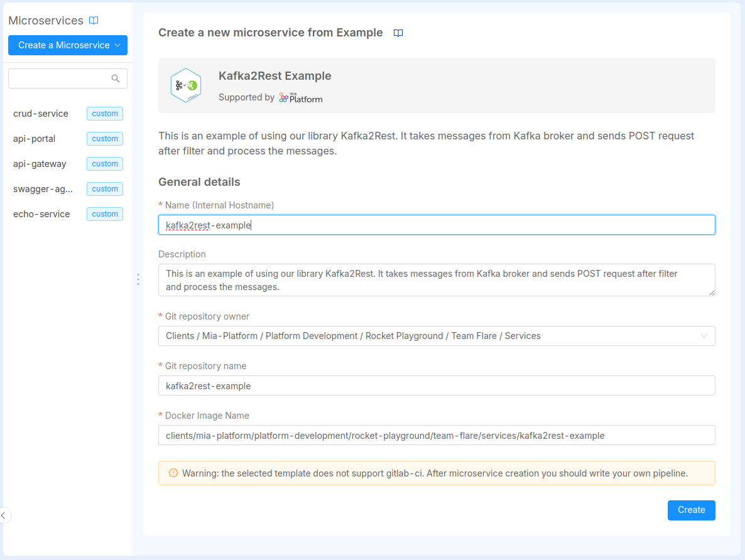Viewport: 745px width, 560px height.
Task: Click the warning alert info icon
Action: point(173,473)
